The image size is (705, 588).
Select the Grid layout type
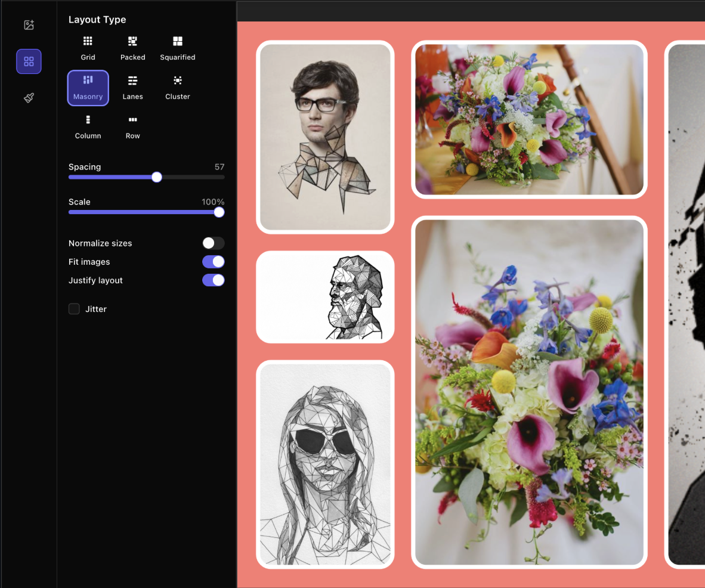[88, 48]
